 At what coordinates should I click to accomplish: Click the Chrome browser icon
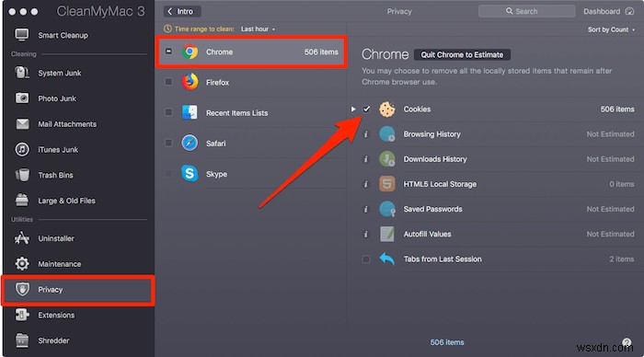click(x=190, y=52)
